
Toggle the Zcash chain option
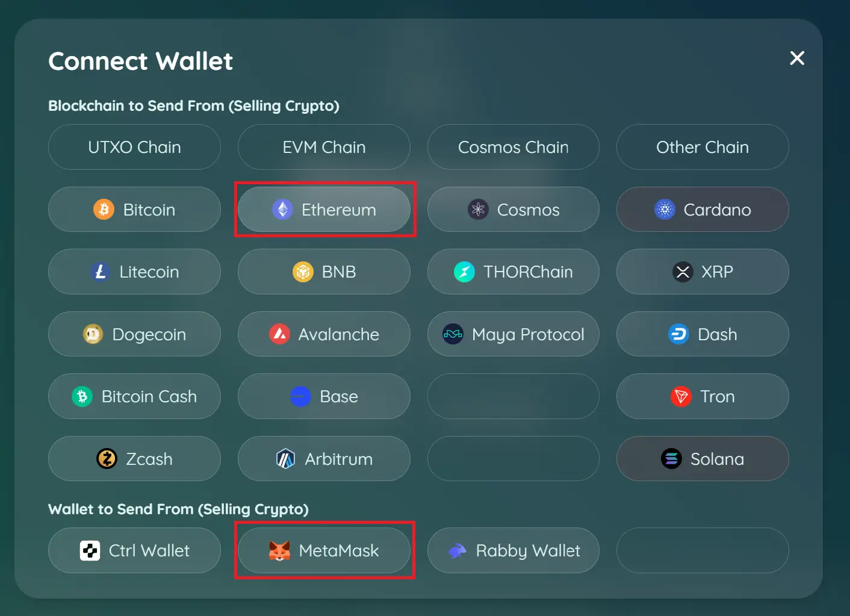(134, 459)
